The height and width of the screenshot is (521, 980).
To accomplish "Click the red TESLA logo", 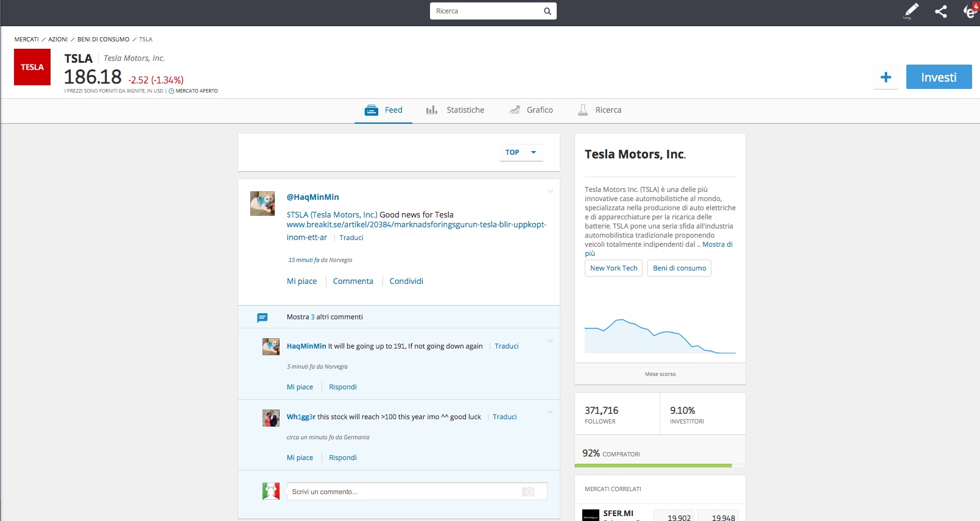I will 32,67.
